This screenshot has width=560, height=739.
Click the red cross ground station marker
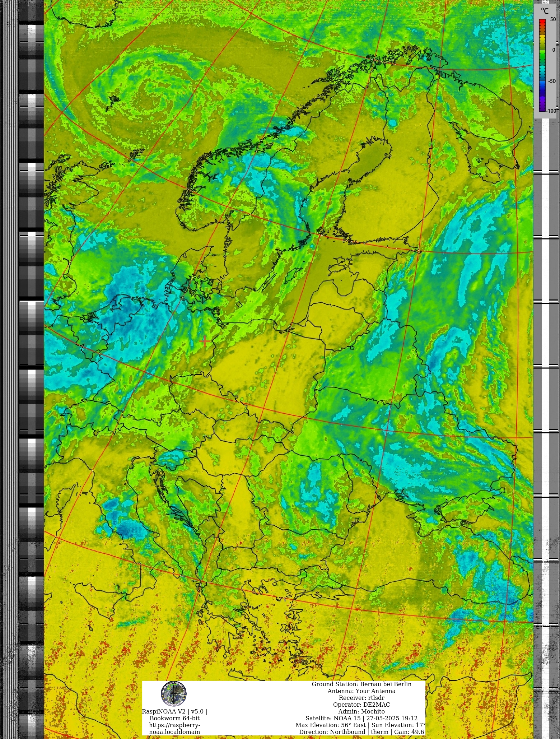[x=205, y=341]
